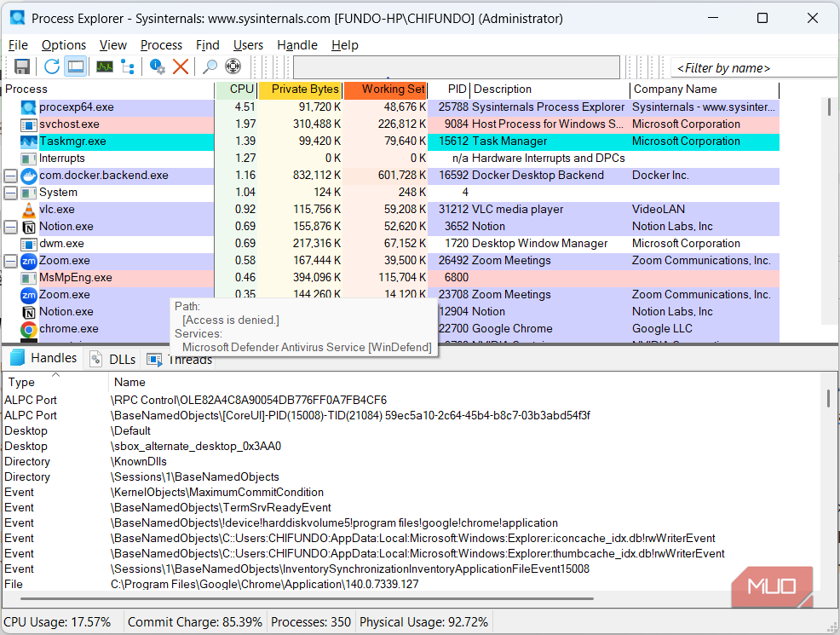Select the vlc.exe process name
Screen dimensions: 840x635
point(57,210)
